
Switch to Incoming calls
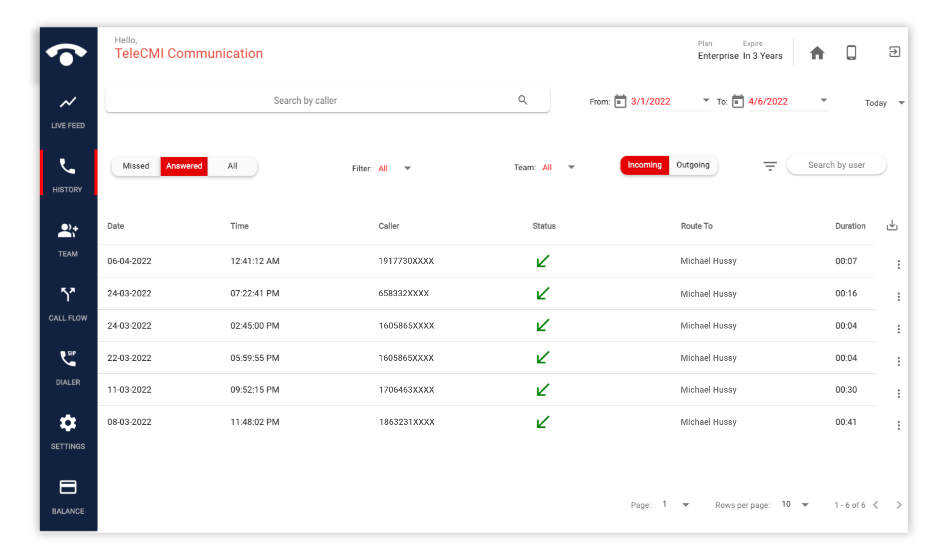click(x=645, y=165)
